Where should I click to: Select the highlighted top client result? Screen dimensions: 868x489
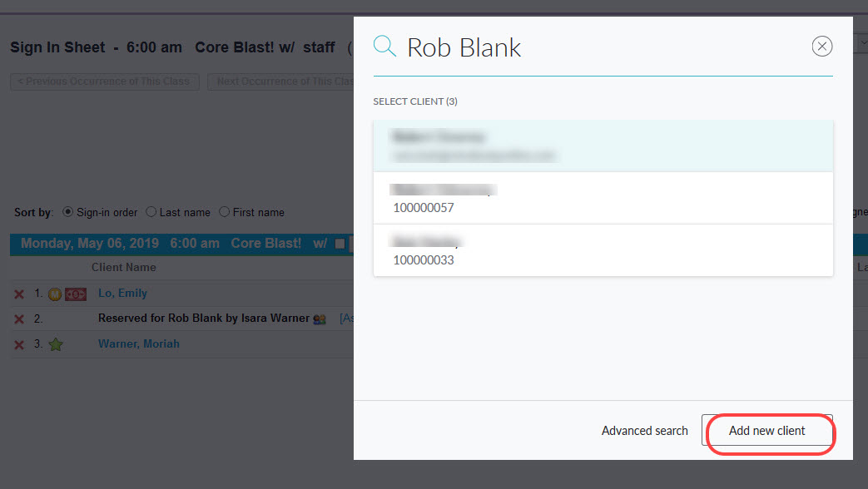[x=603, y=146]
